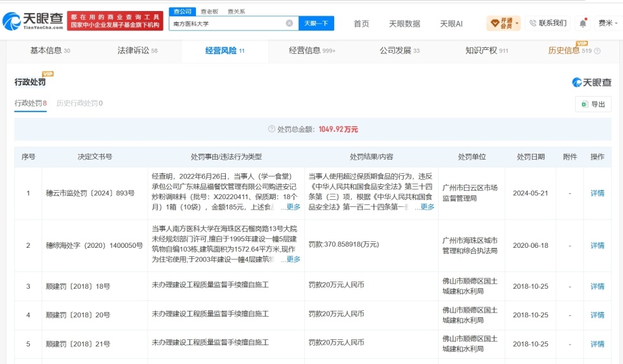Select the 历史行政处罚 0 sub-tab
The height and width of the screenshot is (364, 623).
pyautogui.click(x=79, y=103)
